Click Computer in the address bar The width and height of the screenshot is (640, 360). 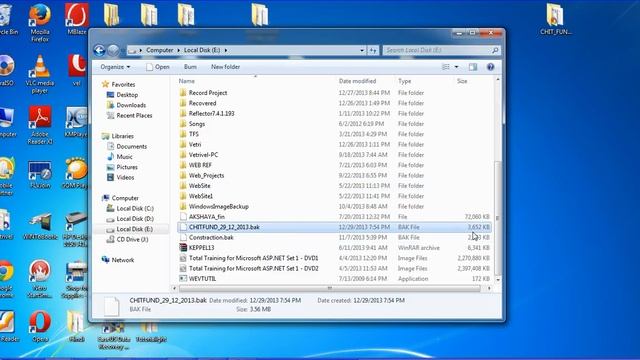[x=160, y=50]
